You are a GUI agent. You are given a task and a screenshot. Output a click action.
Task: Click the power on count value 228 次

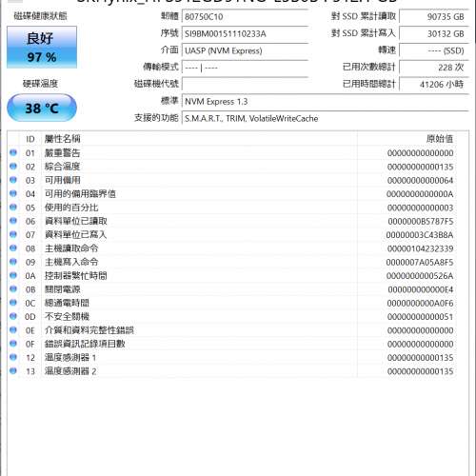coord(434,68)
